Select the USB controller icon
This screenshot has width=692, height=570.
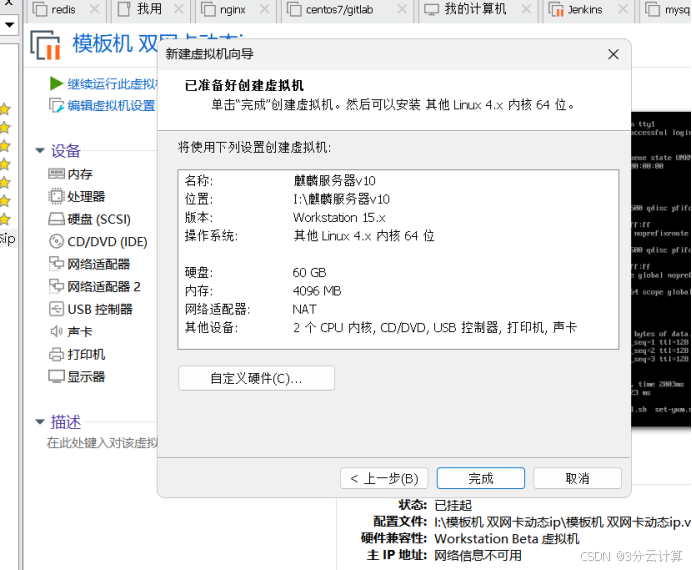click(x=56, y=309)
